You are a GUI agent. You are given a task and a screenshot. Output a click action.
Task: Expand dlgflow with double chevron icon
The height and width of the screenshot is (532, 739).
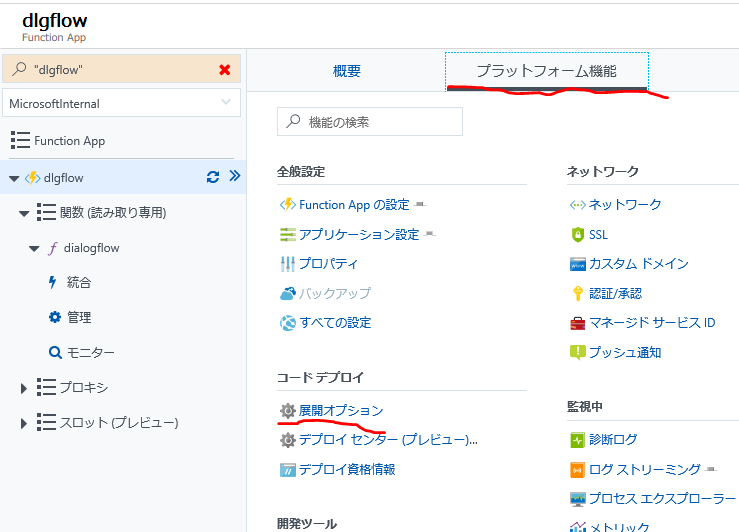[x=235, y=176]
